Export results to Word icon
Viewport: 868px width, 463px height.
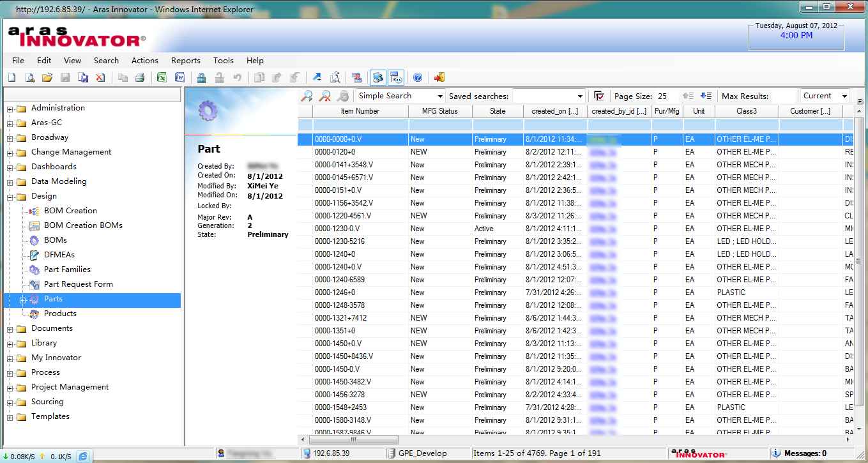(x=179, y=78)
